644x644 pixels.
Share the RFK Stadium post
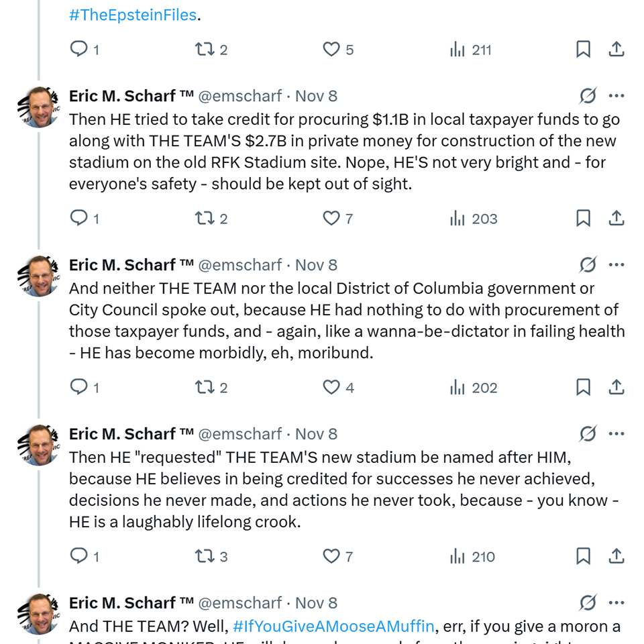(x=616, y=218)
